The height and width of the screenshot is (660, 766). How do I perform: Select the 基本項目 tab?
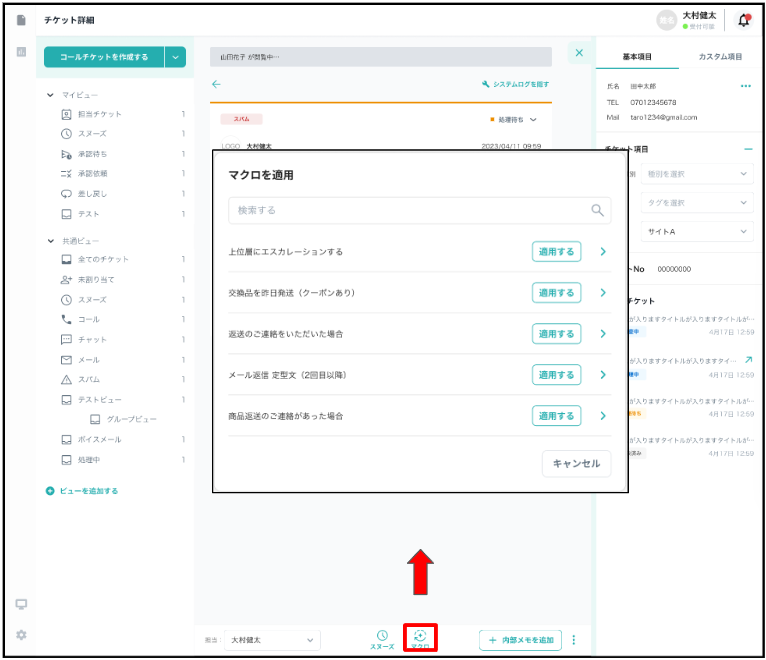tap(637, 57)
